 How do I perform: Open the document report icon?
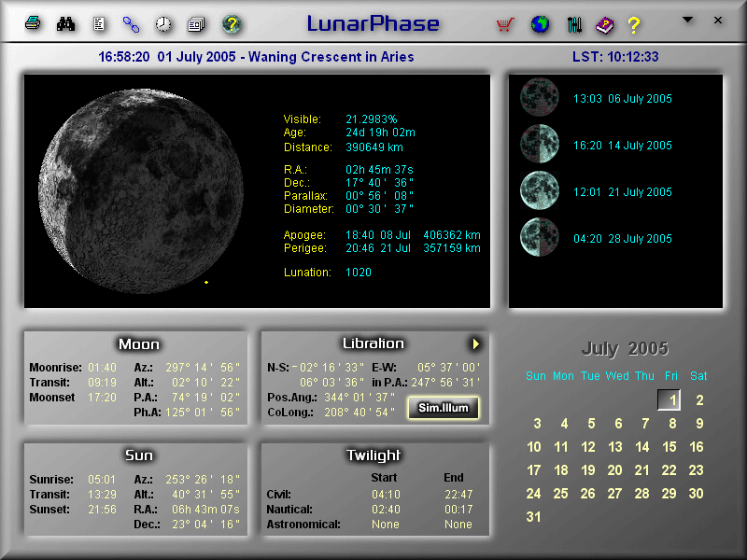click(99, 24)
